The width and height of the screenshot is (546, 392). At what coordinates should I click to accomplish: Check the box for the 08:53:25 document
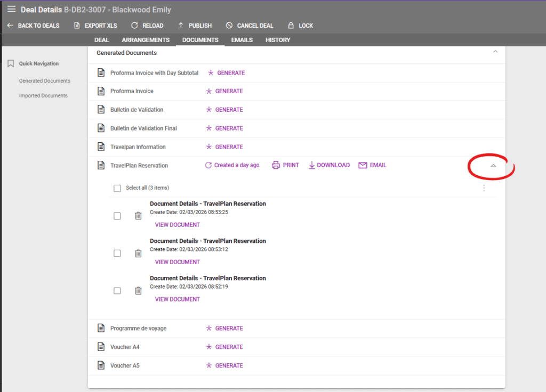(x=117, y=216)
